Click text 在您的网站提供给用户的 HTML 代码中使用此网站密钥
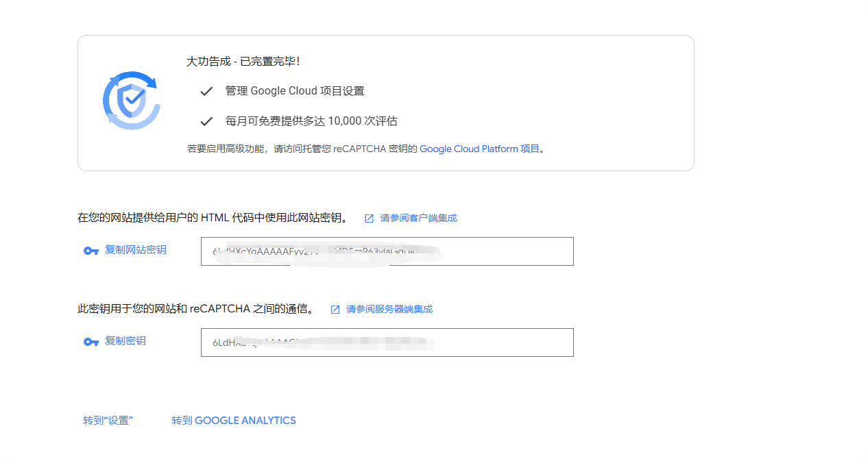This screenshot has width=868, height=461. coord(213,218)
